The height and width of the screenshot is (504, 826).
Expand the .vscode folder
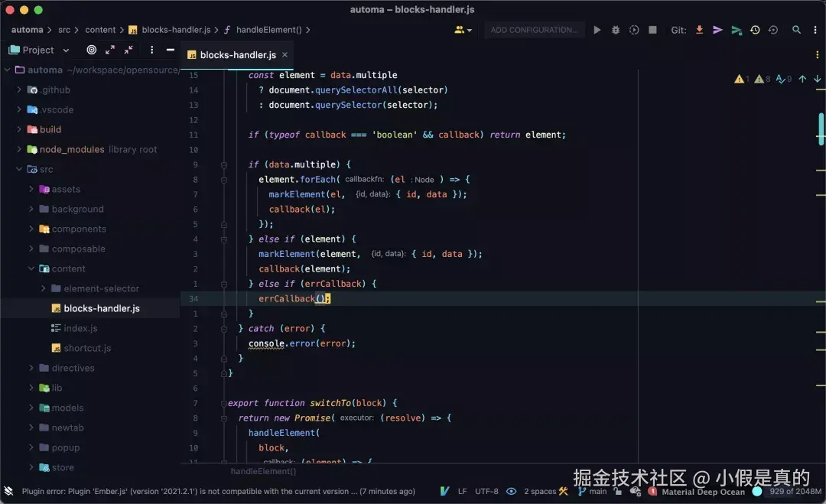(19, 109)
